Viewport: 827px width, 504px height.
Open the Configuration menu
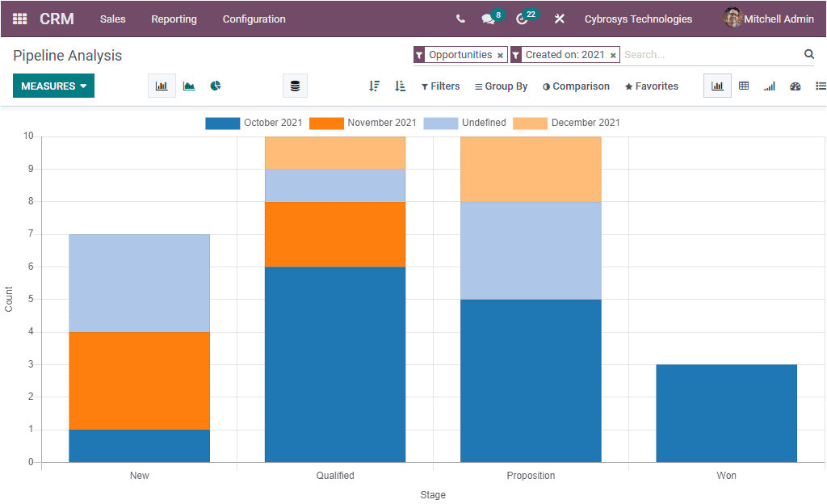click(x=254, y=19)
